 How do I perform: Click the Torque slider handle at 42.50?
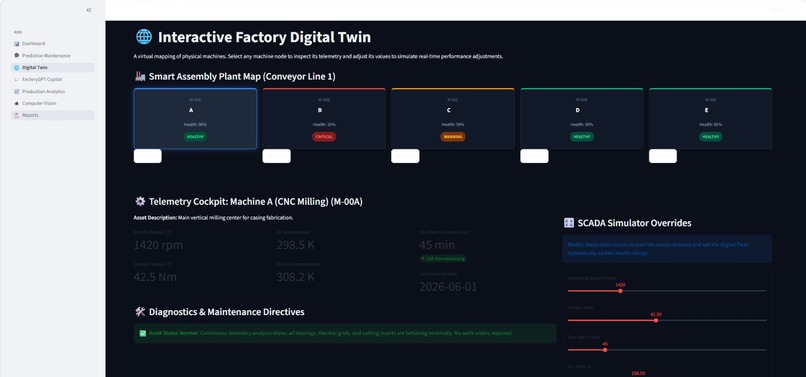point(656,320)
